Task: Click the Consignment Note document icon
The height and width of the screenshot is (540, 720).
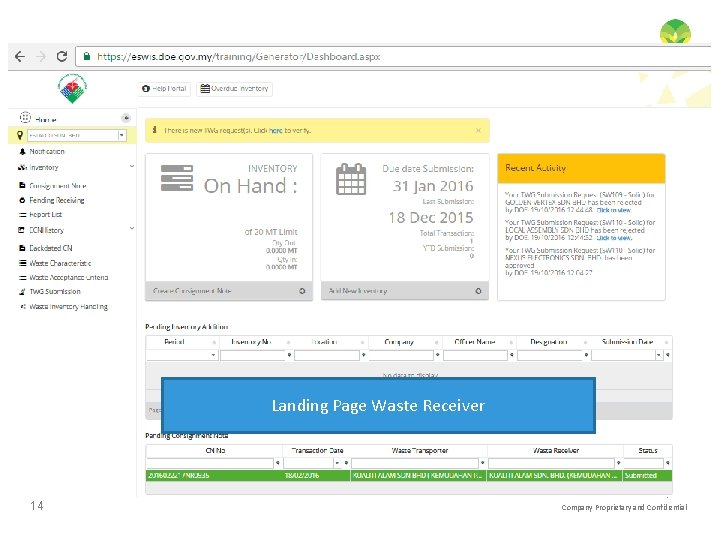Action: tap(22, 185)
